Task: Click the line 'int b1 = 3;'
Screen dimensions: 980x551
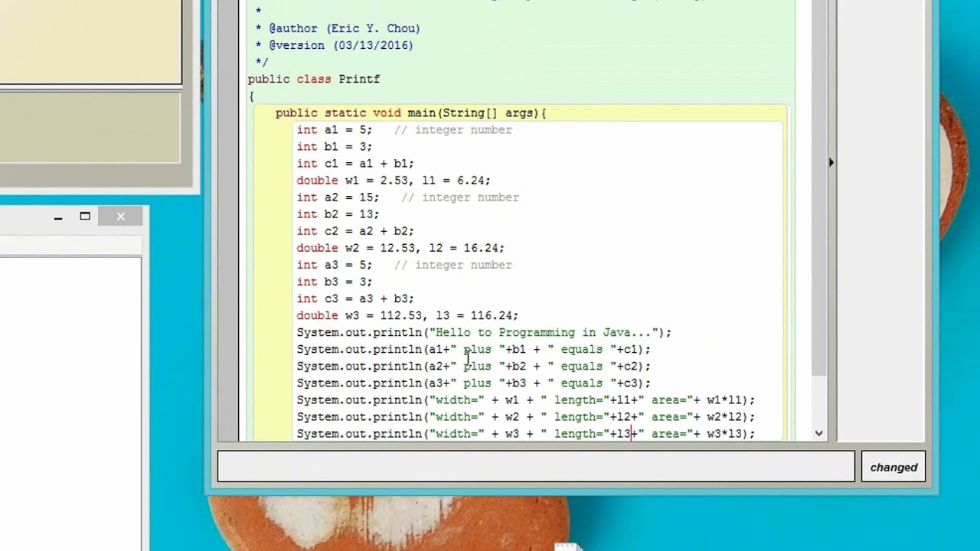Action: [x=335, y=146]
